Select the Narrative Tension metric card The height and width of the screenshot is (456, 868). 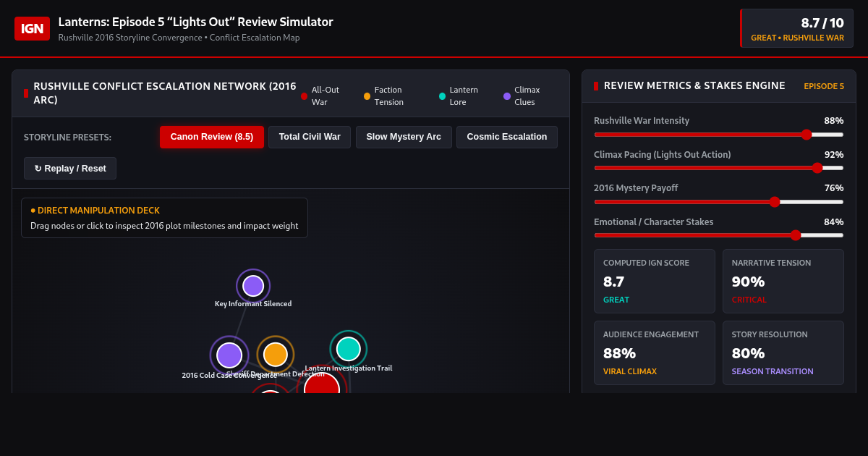click(x=783, y=281)
